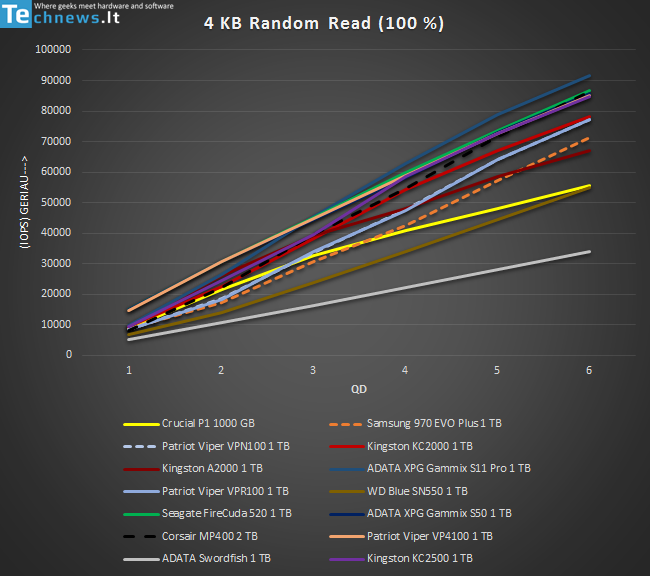Click the y-axis value 50000
The height and width of the screenshot is (576, 650).
(56, 202)
